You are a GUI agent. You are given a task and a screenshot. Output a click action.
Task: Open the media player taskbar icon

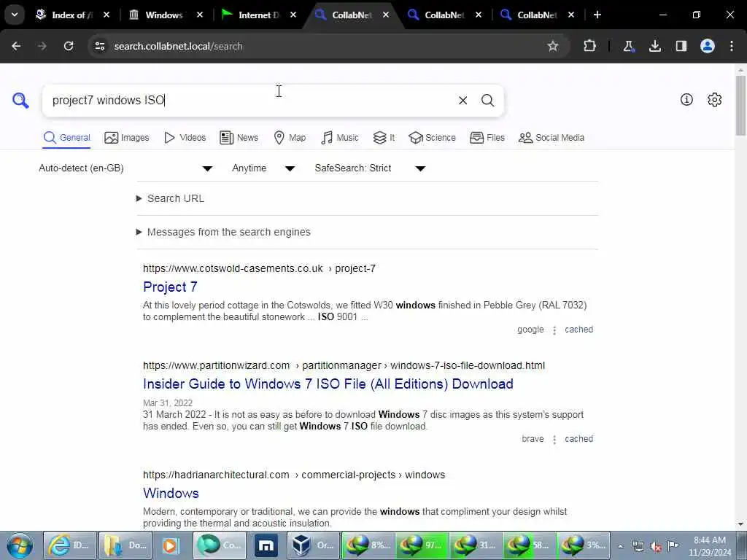(x=170, y=545)
